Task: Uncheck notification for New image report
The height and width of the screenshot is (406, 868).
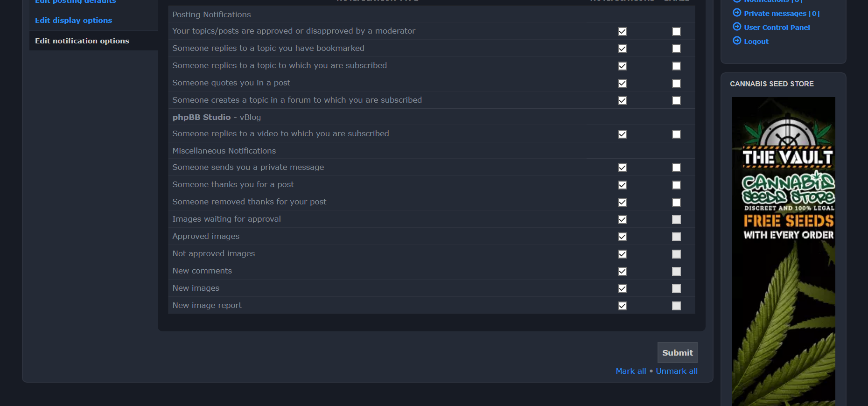Action: (x=622, y=306)
